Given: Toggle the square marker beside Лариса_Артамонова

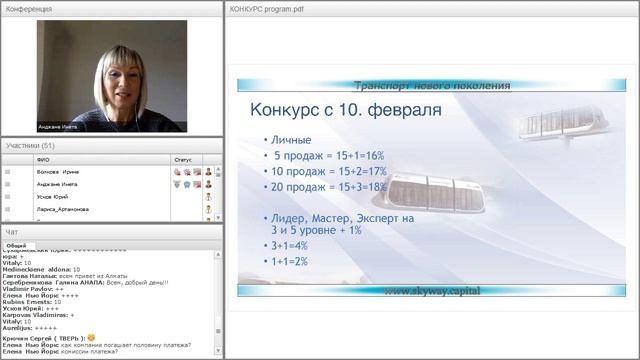Looking at the screenshot, I should (7, 209).
